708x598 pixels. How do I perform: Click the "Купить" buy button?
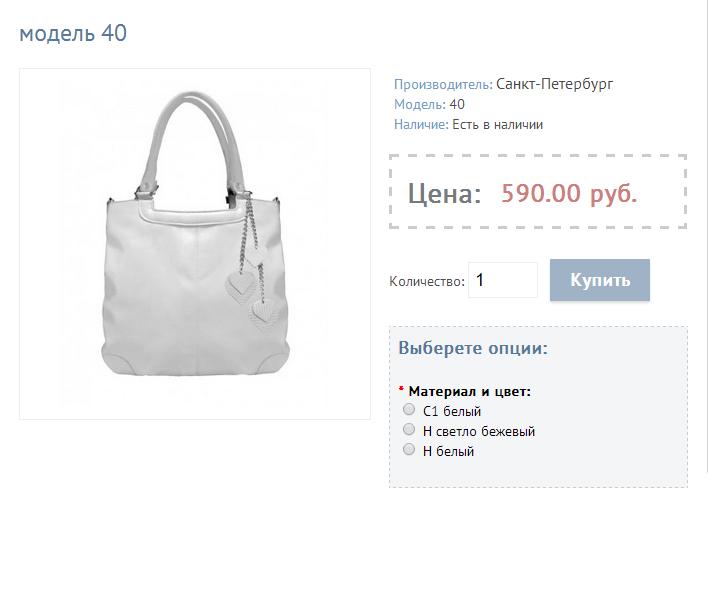[600, 280]
